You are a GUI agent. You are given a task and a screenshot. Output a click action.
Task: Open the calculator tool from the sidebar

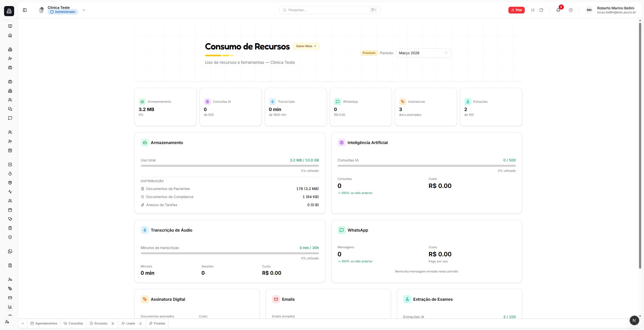10,265
